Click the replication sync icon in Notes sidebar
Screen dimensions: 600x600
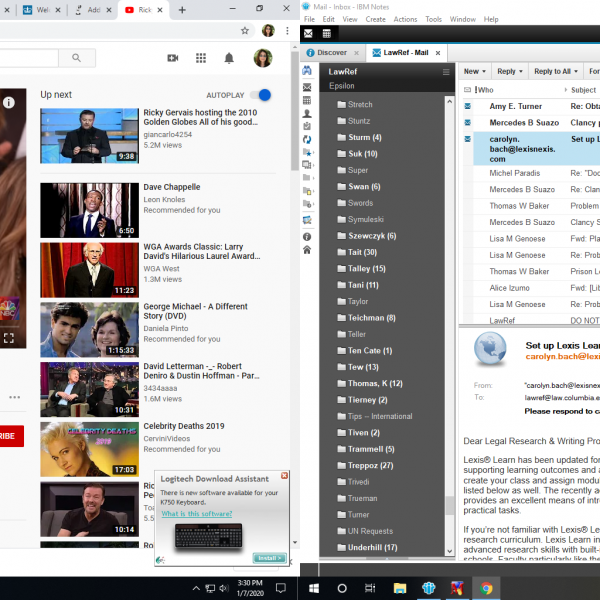(307, 139)
